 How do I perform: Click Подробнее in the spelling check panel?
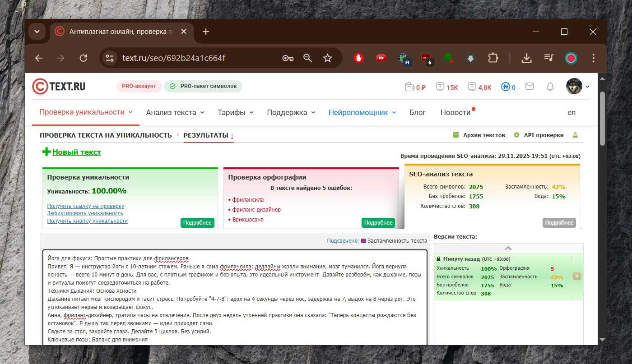pyautogui.click(x=378, y=223)
